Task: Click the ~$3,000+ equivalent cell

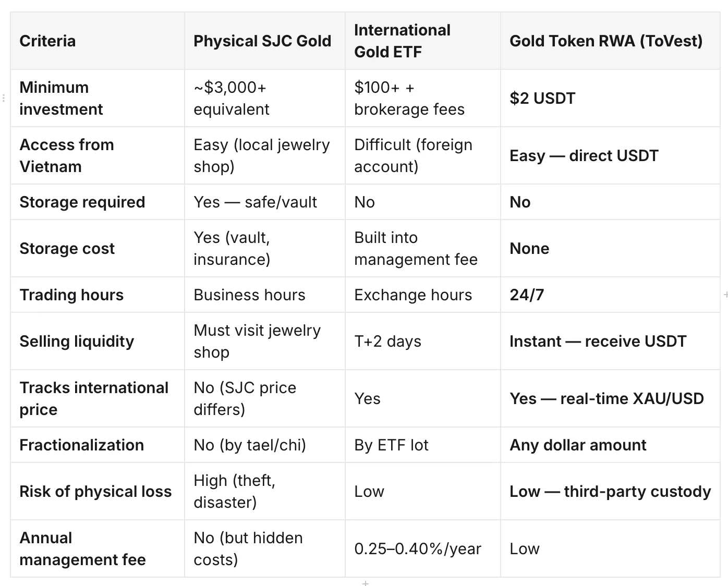Action: point(265,98)
